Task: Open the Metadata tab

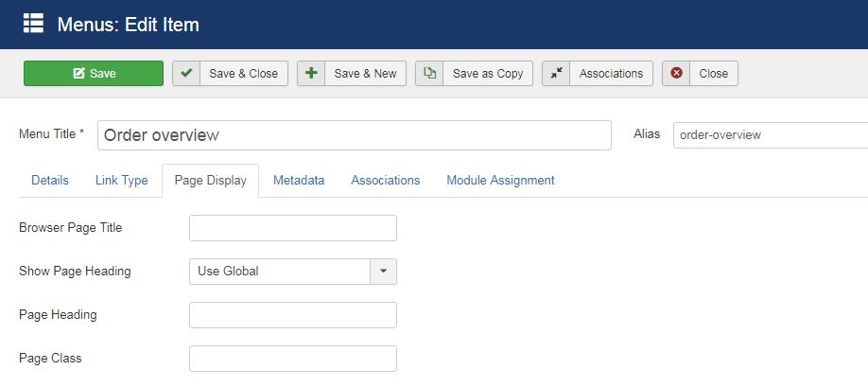Action: 299,180
